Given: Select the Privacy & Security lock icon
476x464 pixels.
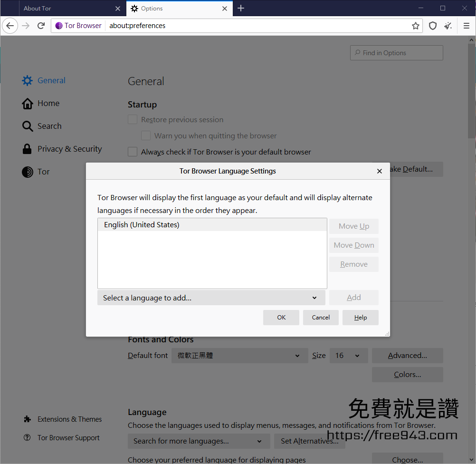Looking at the screenshot, I should pos(27,148).
